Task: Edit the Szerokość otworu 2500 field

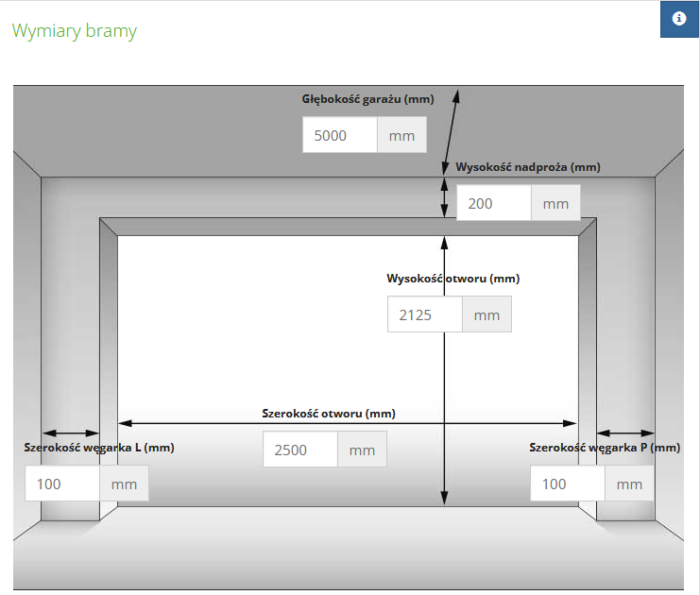Action: point(300,449)
